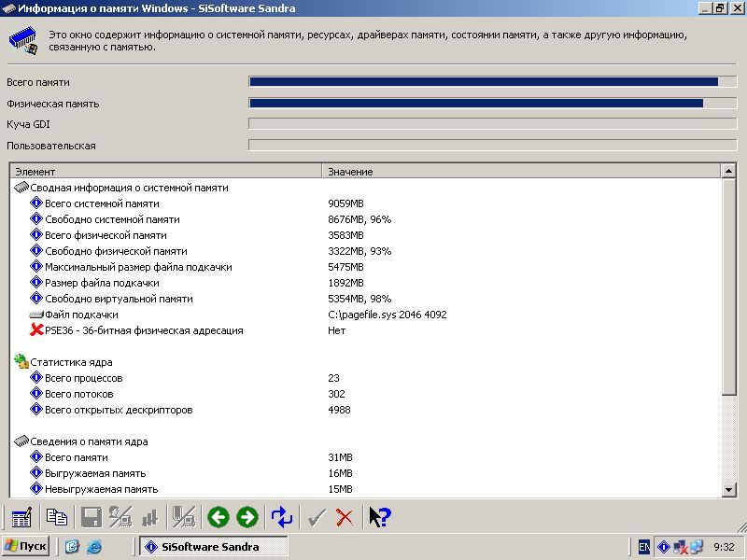
Task: Open the 'Пуск' Start menu
Action: 26,547
